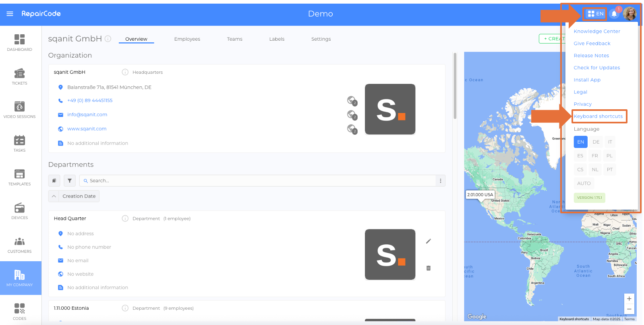
Task: Select DE language option
Action: pyautogui.click(x=596, y=142)
